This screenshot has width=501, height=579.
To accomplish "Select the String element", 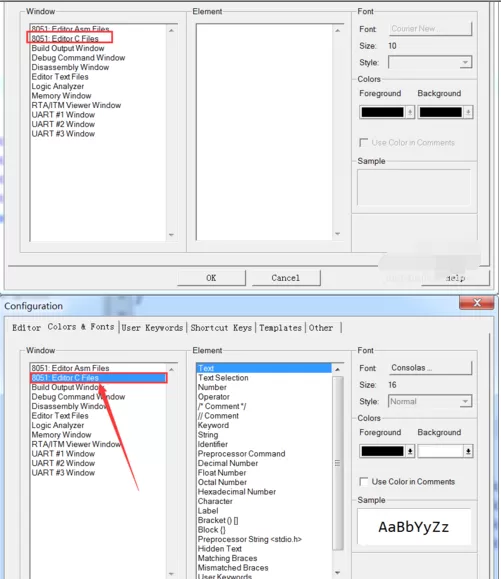I will click(208, 435).
